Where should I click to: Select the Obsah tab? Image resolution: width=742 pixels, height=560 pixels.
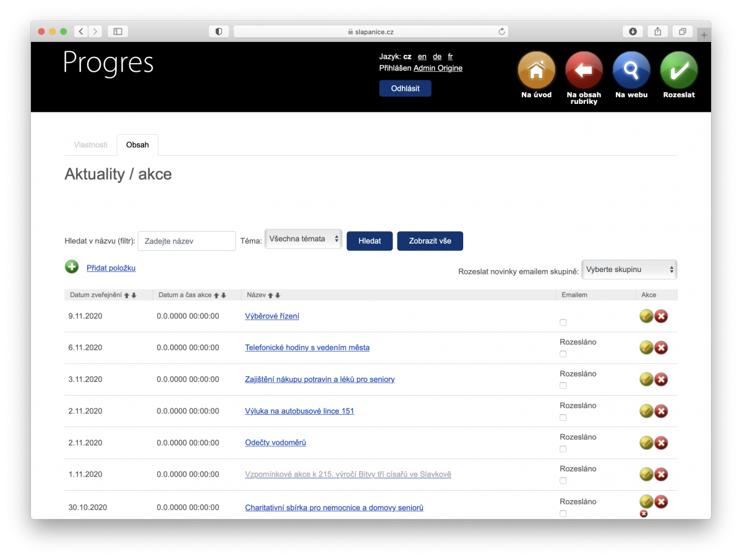[x=137, y=145]
